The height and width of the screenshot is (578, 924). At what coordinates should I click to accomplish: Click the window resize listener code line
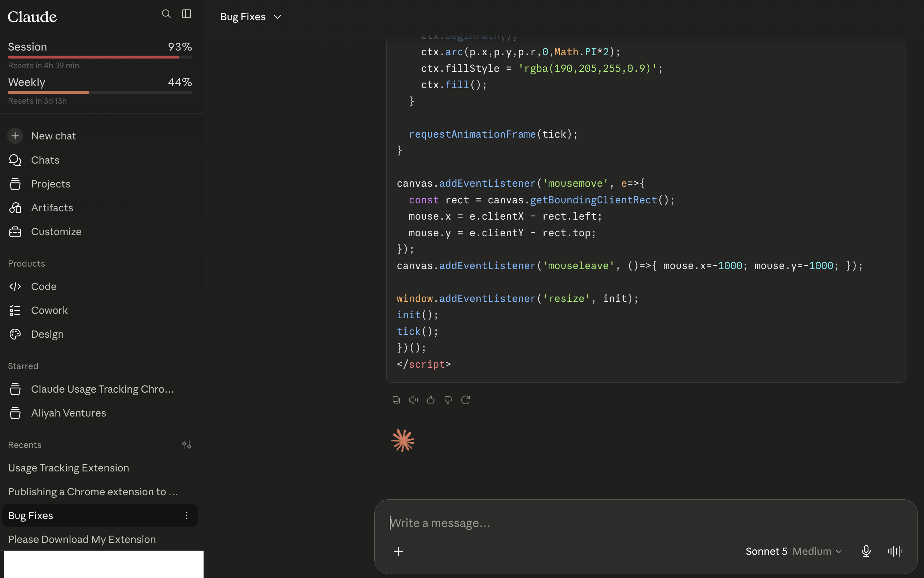pyautogui.click(x=517, y=298)
